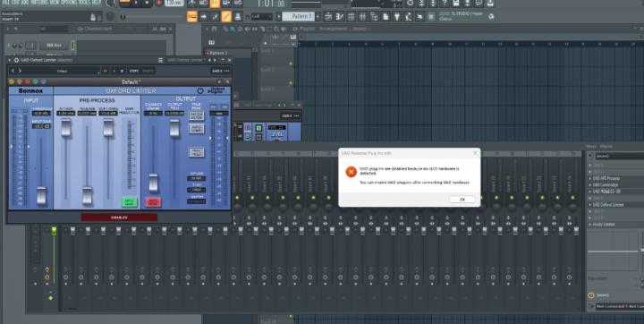Viewport: 644px width, 324px height.
Task: Click the blank page icon in the second toolbar row
Action: [386, 17]
